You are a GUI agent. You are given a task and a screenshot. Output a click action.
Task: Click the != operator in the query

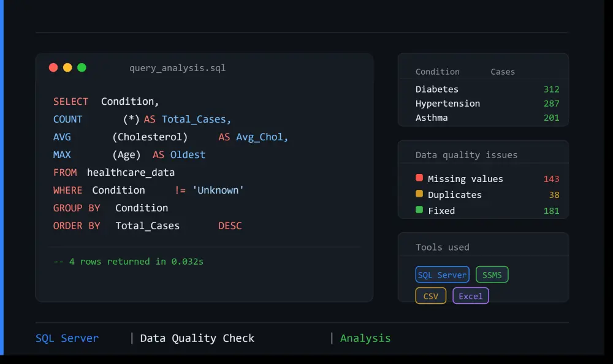coord(180,191)
